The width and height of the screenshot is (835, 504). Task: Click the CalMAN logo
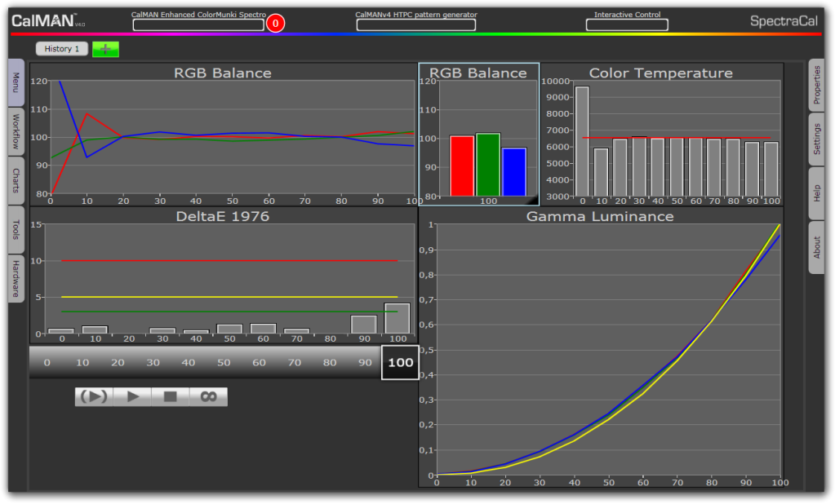pyautogui.click(x=48, y=20)
